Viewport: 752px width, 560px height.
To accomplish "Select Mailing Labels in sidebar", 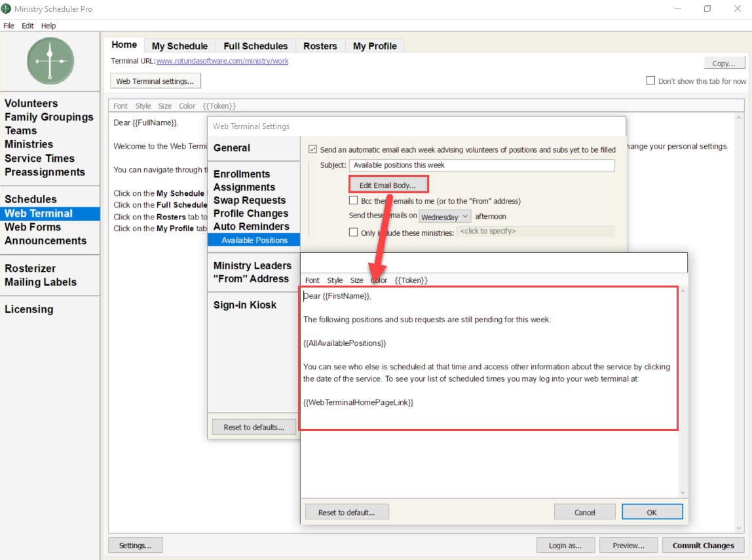I will click(x=41, y=282).
